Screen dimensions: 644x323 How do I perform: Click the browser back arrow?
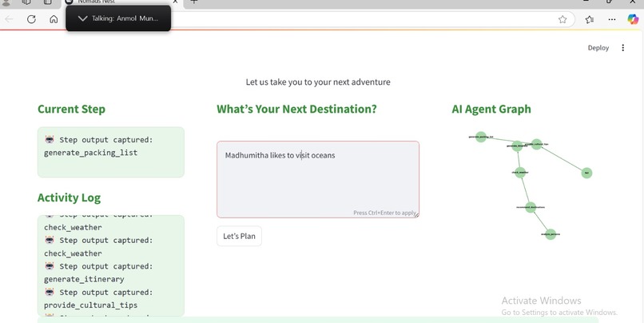tap(9, 19)
